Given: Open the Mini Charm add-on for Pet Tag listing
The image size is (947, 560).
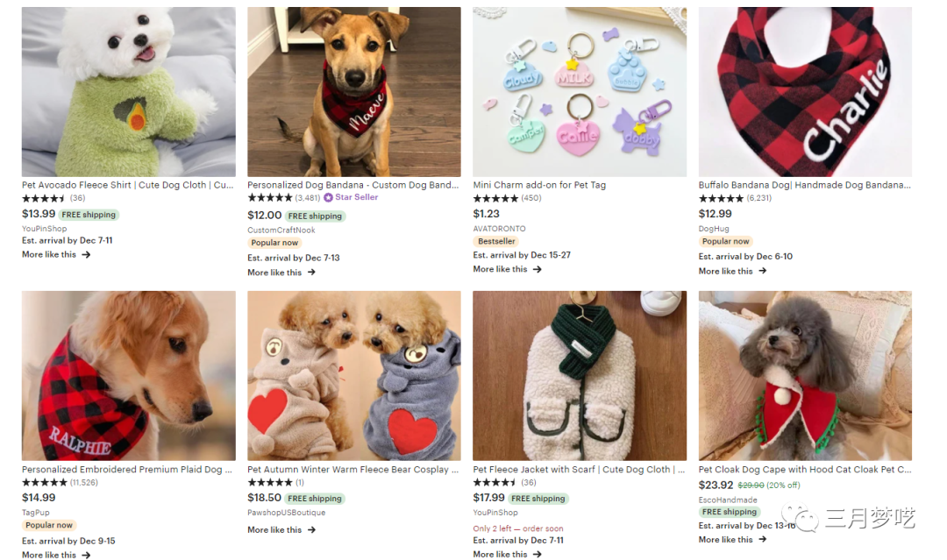Looking at the screenshot, I should pos(539,185).
